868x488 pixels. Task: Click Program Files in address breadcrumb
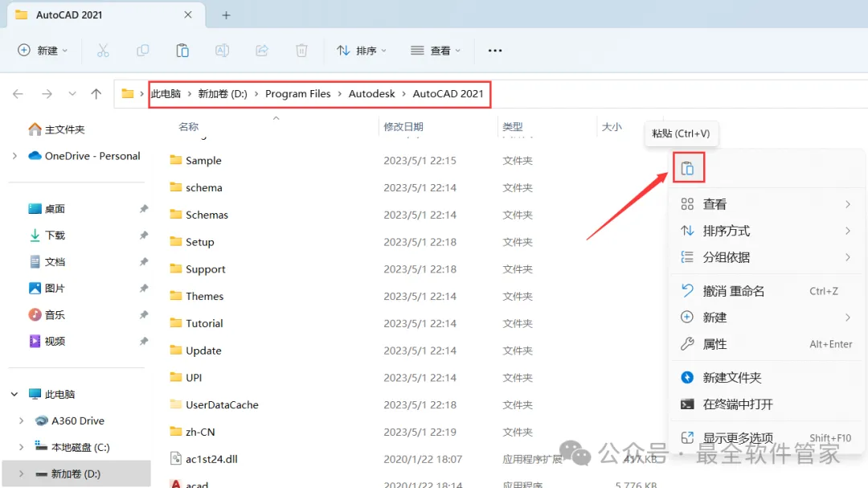(298, 93)
